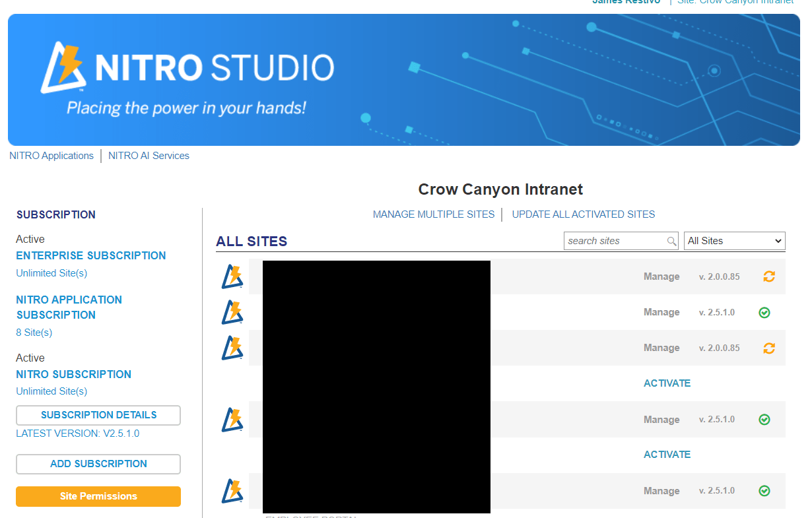Click the Subscription Details button
The height and width of the screenshot is (518, 812).
point(98,415)
